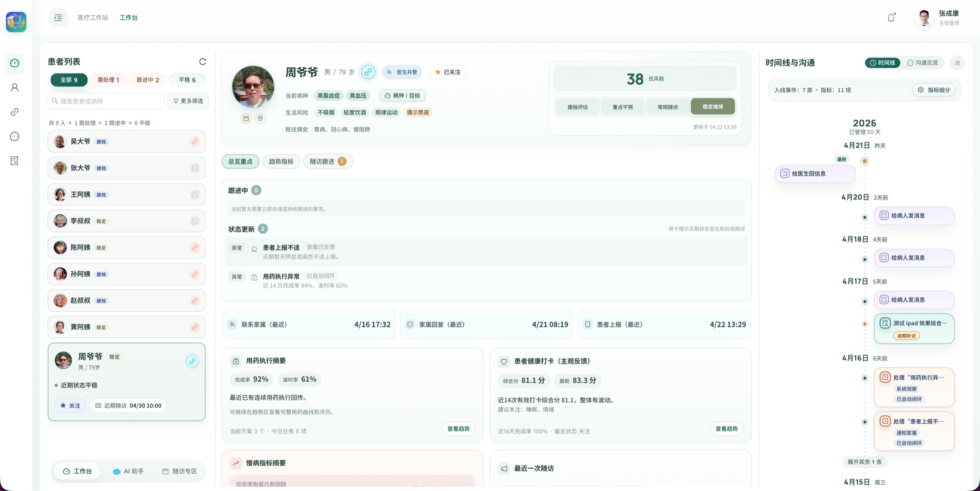Click the link icon in the left sidebar
This screenshot has height=491, width=980.
pyautogui.click(x=15, y=112)
